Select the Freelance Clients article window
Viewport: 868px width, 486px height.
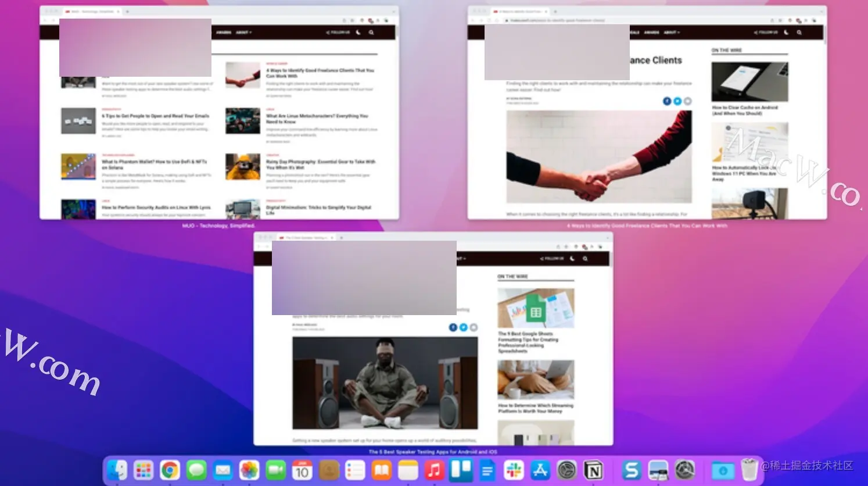click(x=647, y=113)
